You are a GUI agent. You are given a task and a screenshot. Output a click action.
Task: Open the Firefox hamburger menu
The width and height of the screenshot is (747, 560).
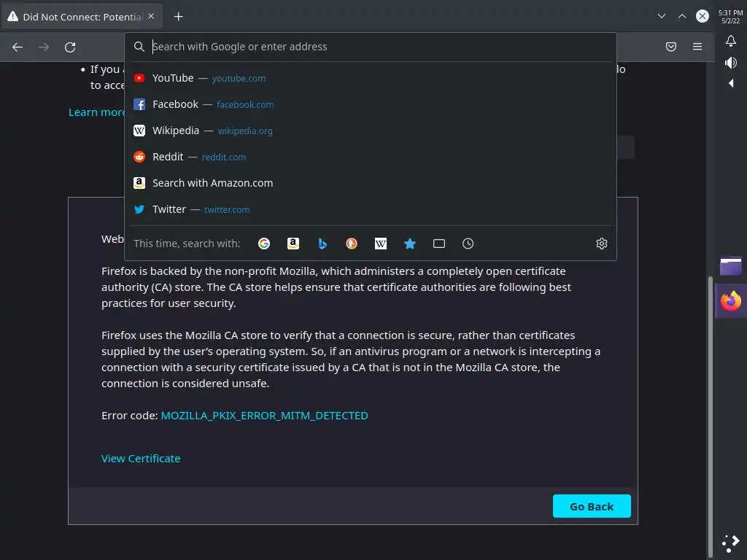point(697,47)
